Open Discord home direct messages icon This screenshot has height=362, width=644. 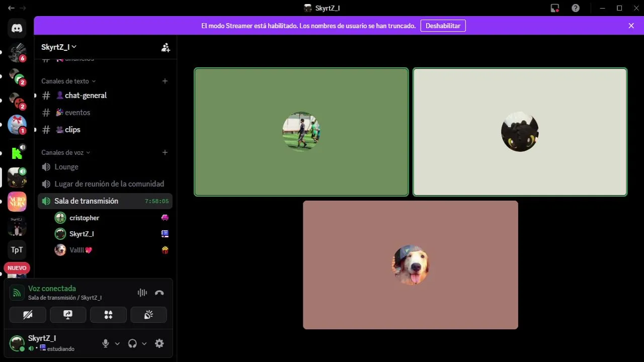tap(17, 28)
